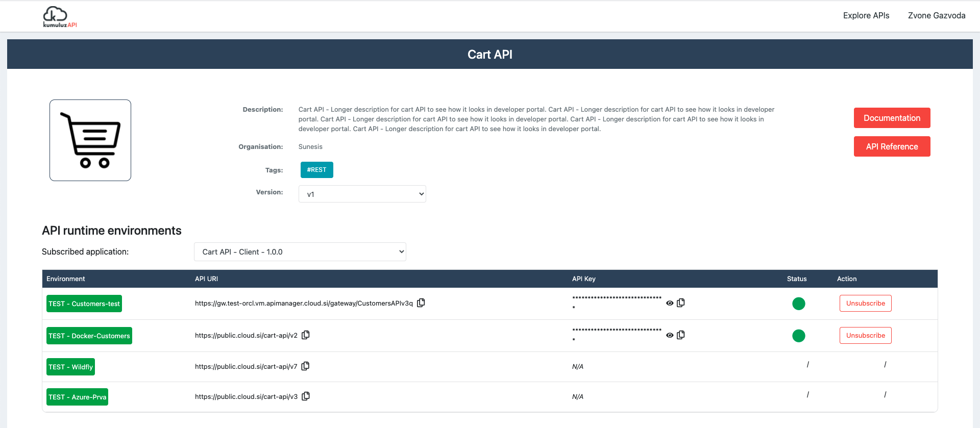Copy the cart-api/v2 URI
This screenshot has height=428, width=980.
[x=306, y=335]
